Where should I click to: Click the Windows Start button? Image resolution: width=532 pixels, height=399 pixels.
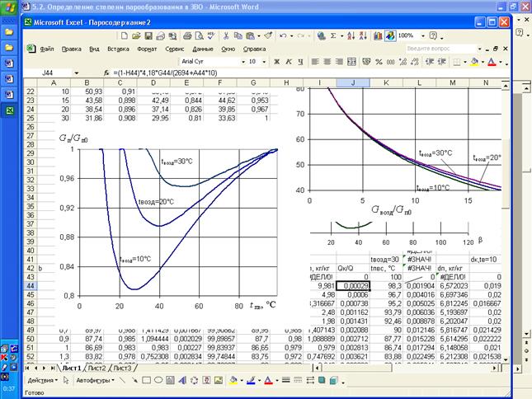click(11, 8)
